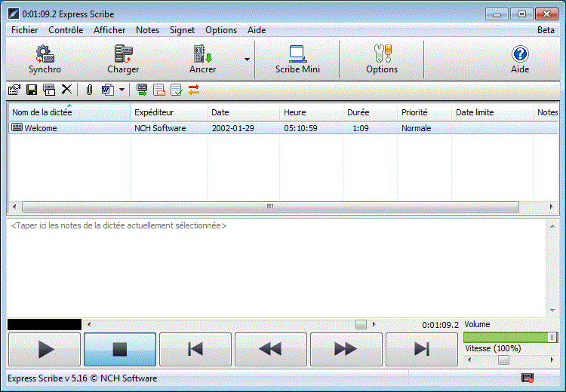Click the notes page icon with orange box
This screenshot has width=566, height=392.
tap(159, 90)
